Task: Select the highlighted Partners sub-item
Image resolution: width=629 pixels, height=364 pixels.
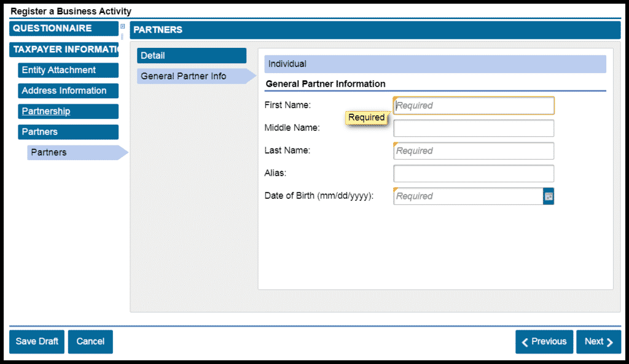Action: pos(72,152)
